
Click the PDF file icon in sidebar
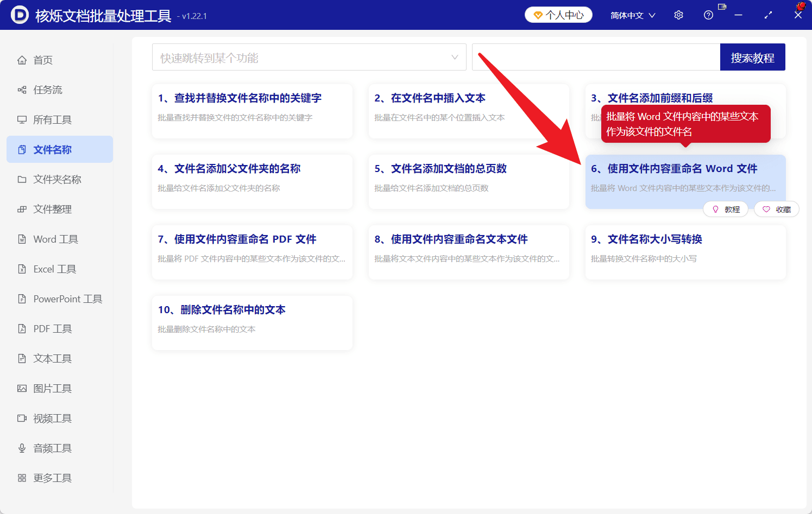(x=22, y=328)
